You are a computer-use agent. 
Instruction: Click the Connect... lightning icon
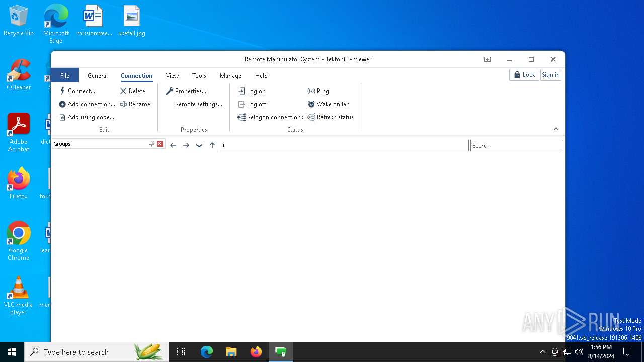[62, 91]
